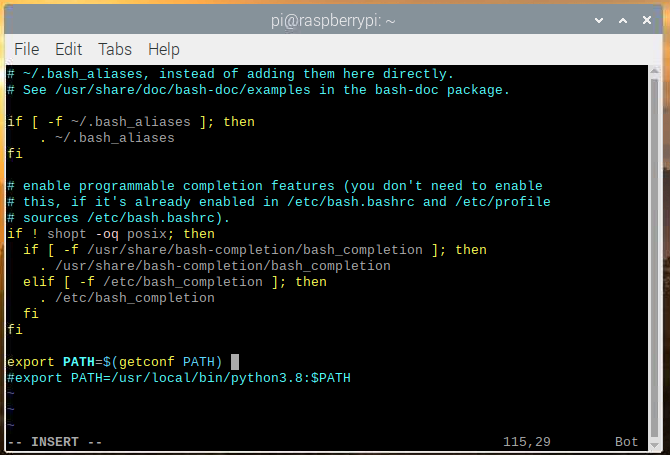Click the scrollbar down arrow
The image size is (670, 455).
pyautogui.click(x=654, y=446)
